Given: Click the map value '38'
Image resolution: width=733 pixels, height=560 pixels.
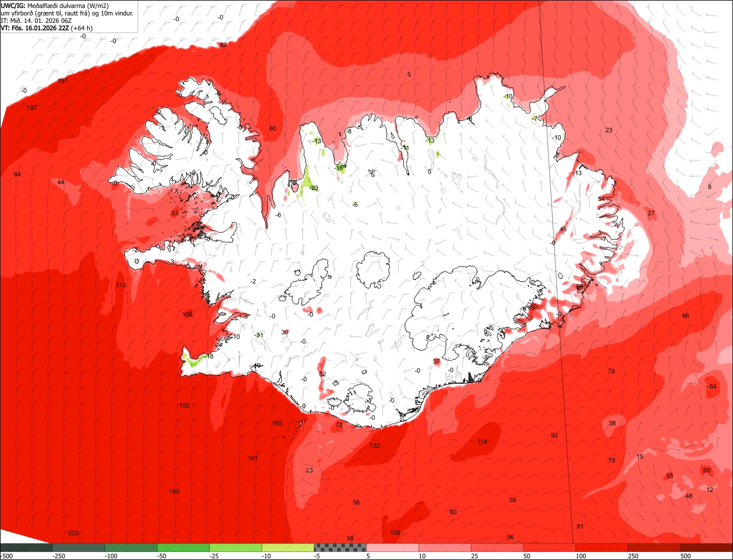Looking at the screenshot, I should pos(612,423).
